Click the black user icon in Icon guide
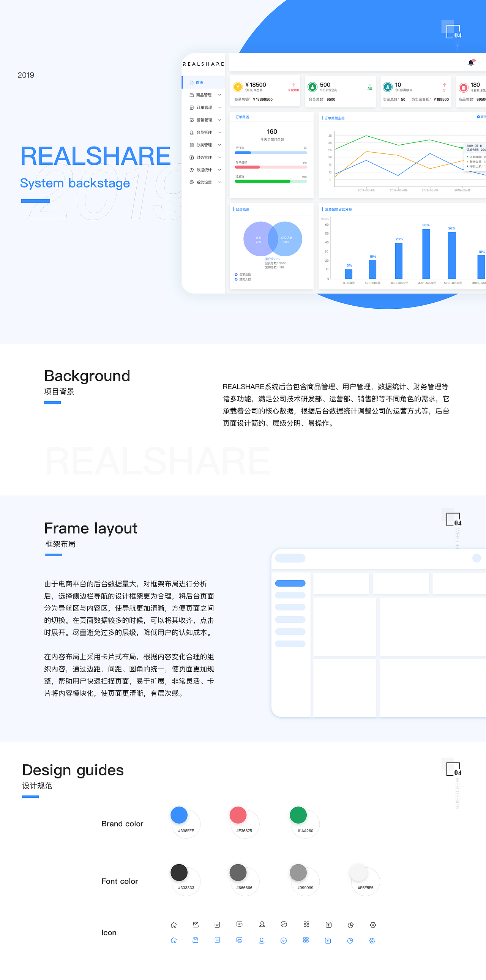Viewport: 486px width, 980px height. pos(262,924)
